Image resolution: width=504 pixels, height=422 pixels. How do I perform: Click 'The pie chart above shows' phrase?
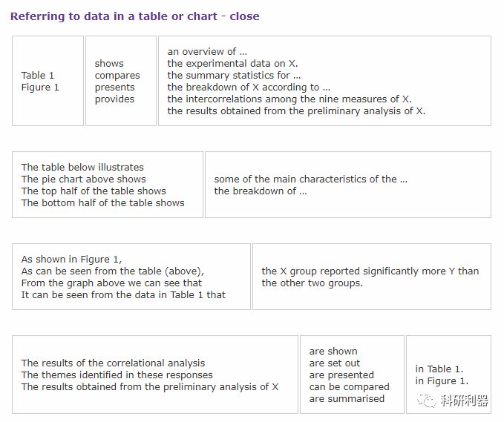[x=84, y=179]
